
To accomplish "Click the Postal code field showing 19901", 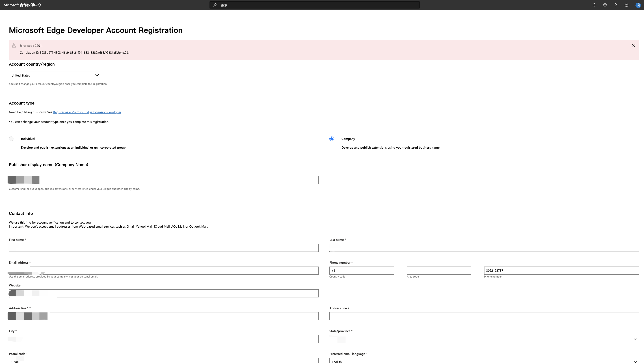I will [x=164, y=361].
